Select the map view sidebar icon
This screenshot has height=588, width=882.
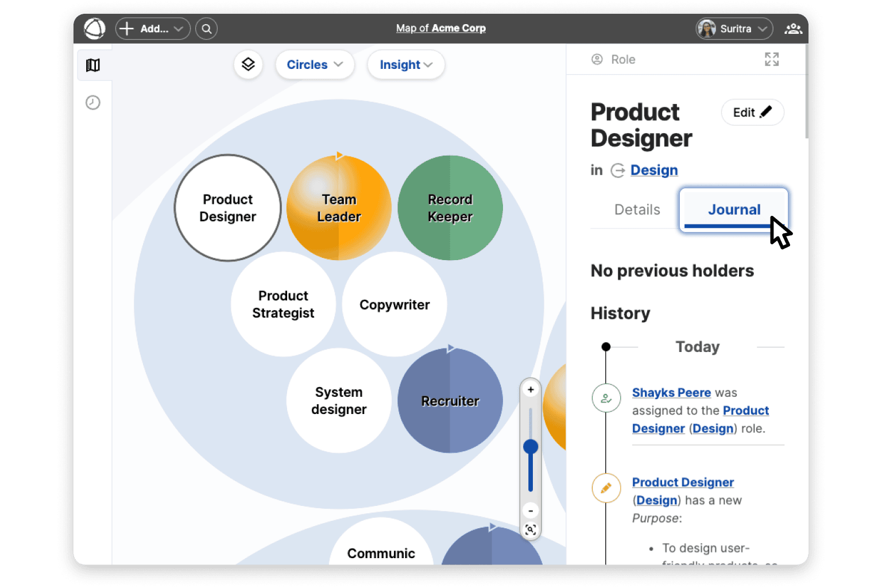tap(93, 65)
